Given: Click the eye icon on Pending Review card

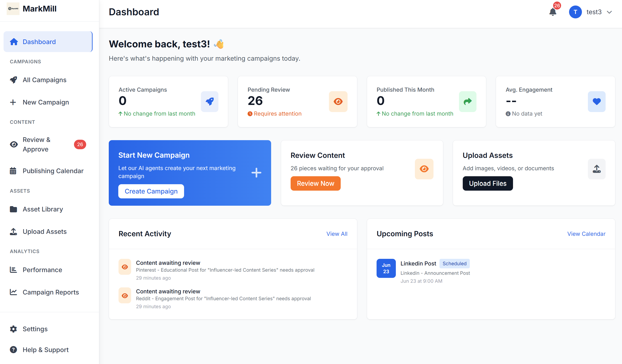Looking at the screenshot, I should coord(338,101).
